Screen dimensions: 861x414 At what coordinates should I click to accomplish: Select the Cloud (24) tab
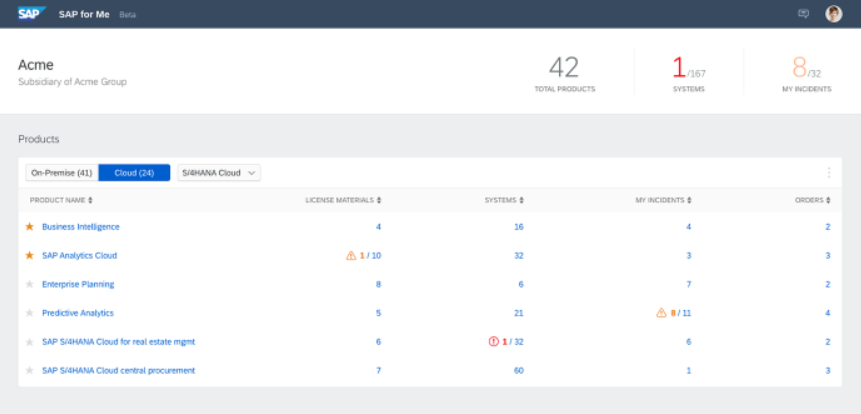point(134,173)
